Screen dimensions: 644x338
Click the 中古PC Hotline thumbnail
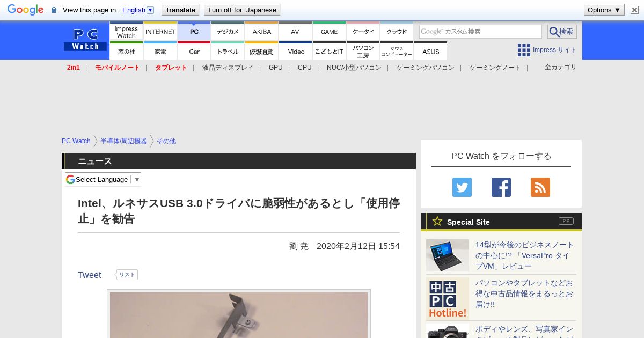click(x=448, y=299)
